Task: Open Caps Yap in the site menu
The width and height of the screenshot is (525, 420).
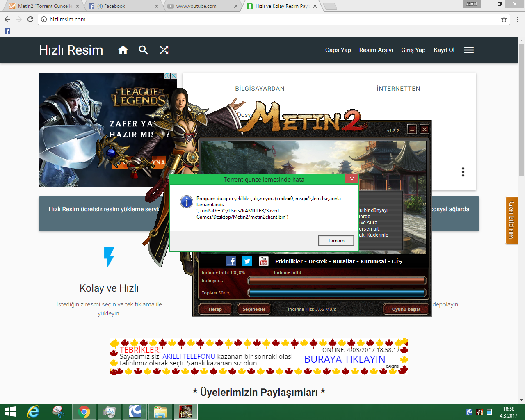Action: click(338, 50)
